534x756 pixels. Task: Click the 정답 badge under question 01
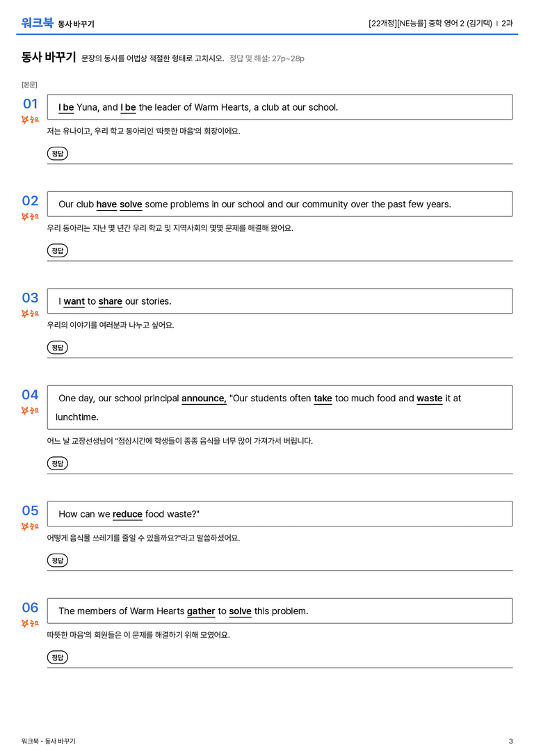click(57, 153)
